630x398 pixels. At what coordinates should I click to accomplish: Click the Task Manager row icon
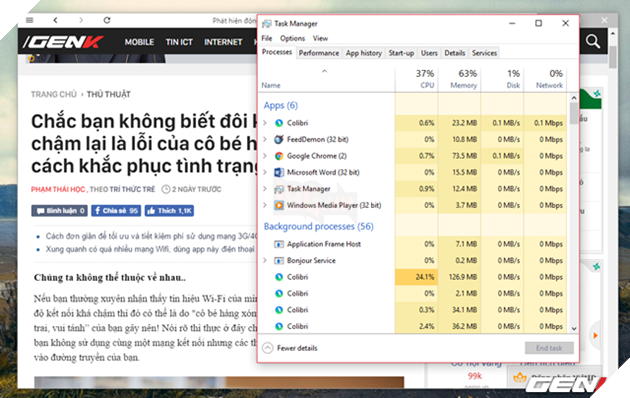coord(279,189)
